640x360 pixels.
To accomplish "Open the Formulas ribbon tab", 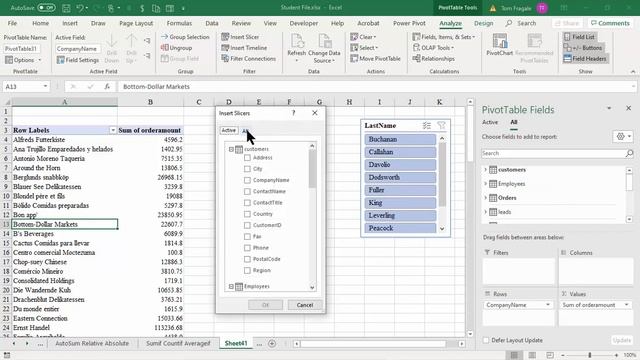I will pos(179,23).
